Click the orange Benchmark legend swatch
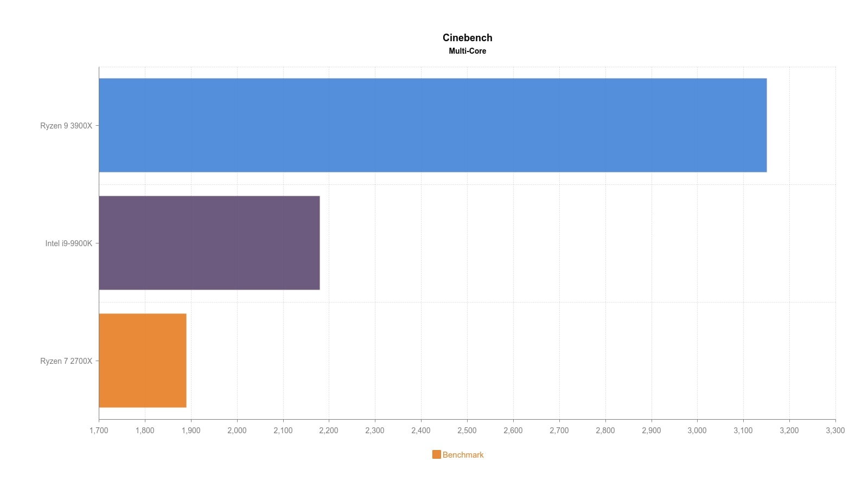The image size is (868, 488). [436, 454]
